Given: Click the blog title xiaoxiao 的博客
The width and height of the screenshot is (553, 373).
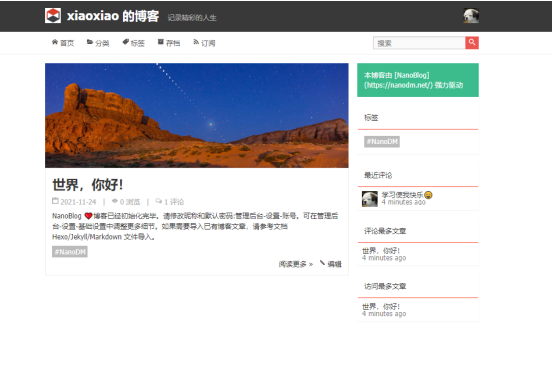Looking at the screenshot, I should tap(113, 16).
